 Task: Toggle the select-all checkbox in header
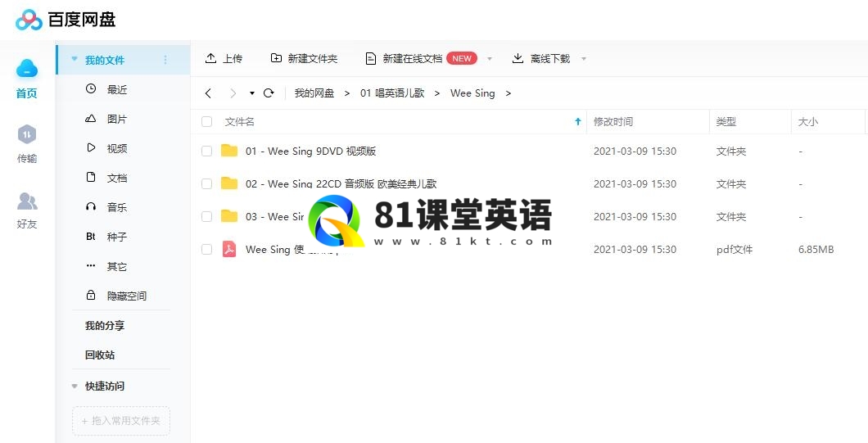[206, 122]
